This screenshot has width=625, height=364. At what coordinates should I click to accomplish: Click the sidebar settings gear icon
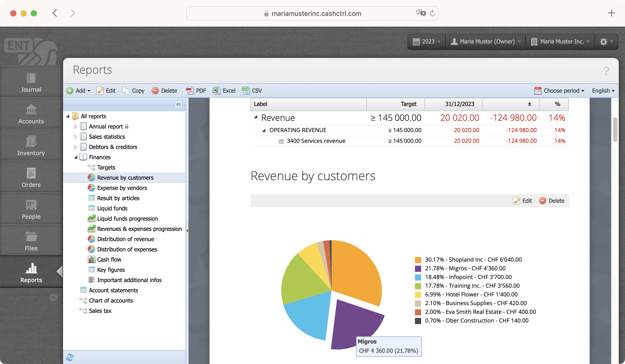coord(53,297)
